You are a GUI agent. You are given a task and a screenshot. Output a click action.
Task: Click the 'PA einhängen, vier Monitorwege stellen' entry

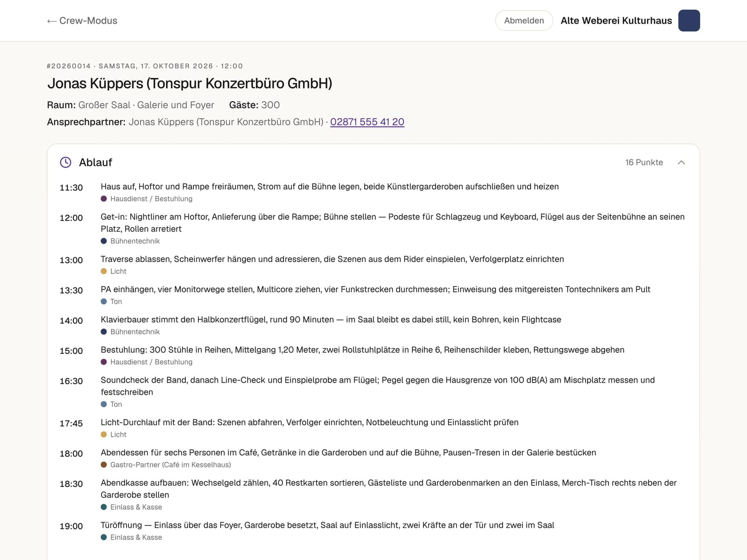coord(375,289)
